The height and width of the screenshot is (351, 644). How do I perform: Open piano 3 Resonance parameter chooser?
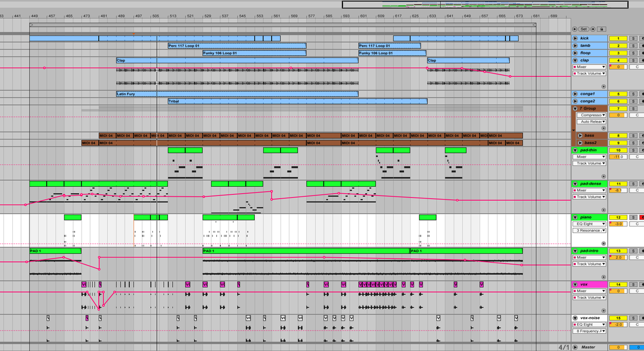pos(589,230)
